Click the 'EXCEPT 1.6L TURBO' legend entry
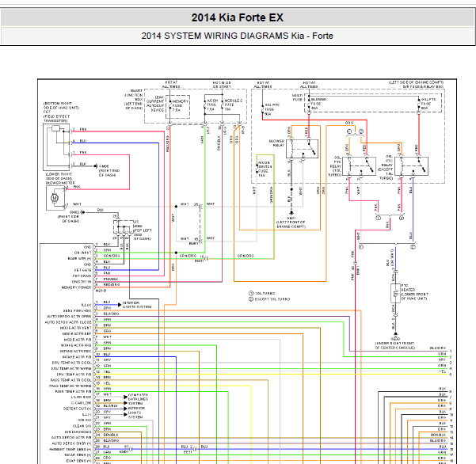Image resolution: width=476 pixels, height=464 pixels. (x=269, y=299)
